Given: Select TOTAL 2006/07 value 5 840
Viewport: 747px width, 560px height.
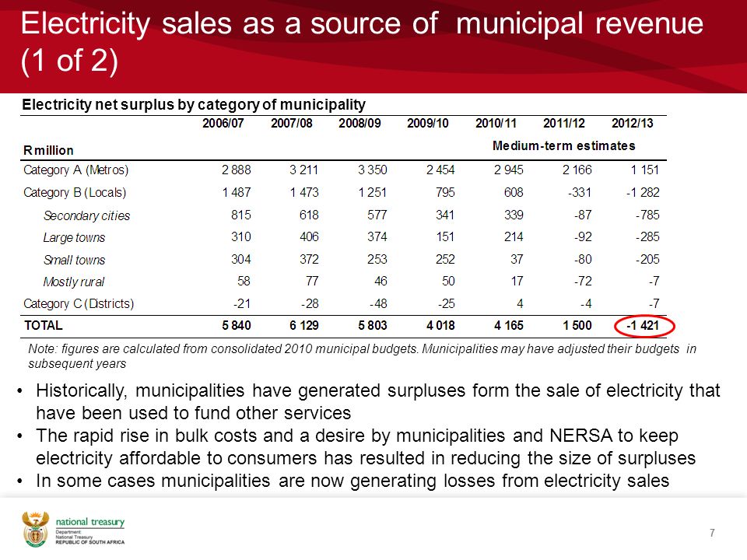Looking at the screenshot, I should (237, 326).
